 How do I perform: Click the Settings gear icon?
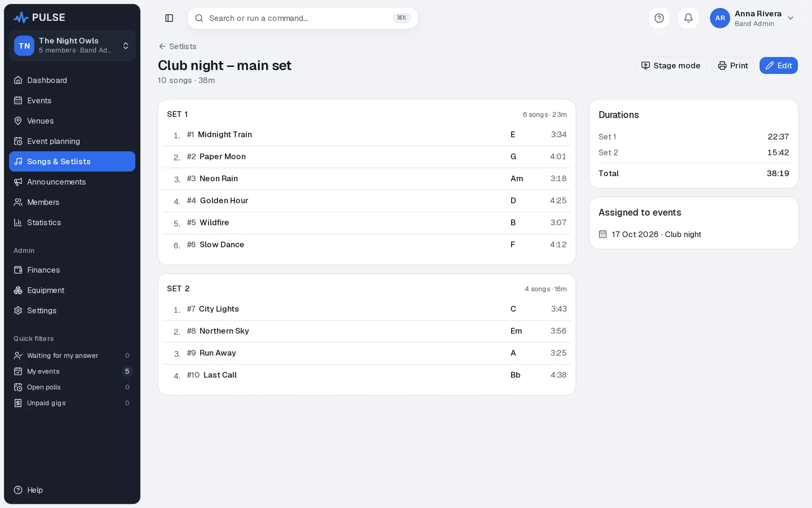point(18,310)
